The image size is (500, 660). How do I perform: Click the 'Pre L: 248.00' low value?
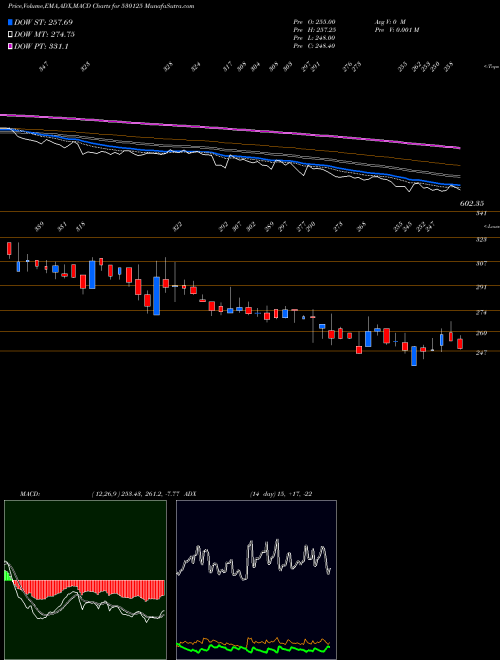(x=314, y=38)
